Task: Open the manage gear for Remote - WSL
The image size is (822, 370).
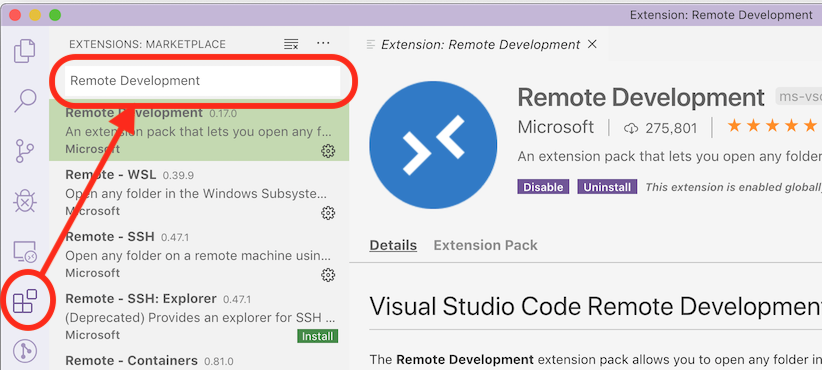Action: (x=328, y=213)
